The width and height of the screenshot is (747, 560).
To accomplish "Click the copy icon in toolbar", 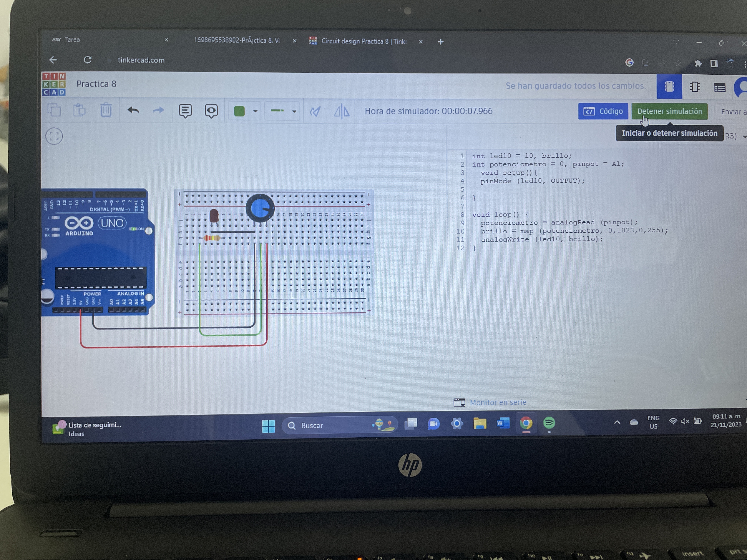I will [x=54, y=110].
